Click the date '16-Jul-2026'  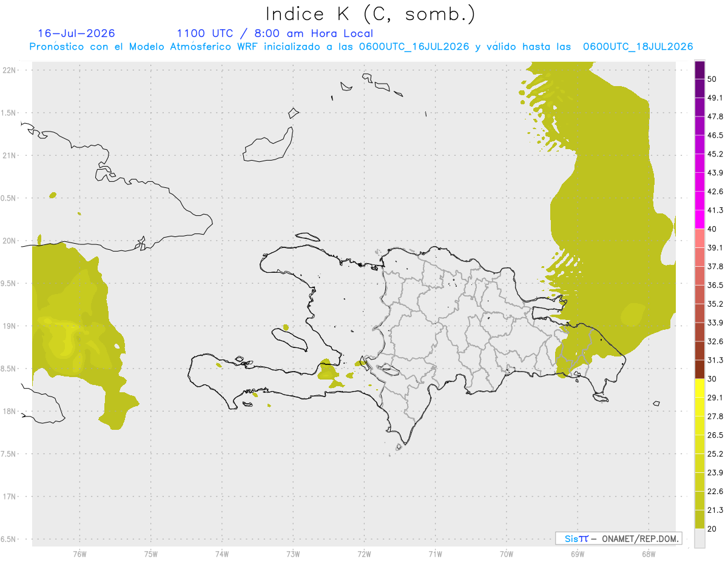[x=76, y=33]
